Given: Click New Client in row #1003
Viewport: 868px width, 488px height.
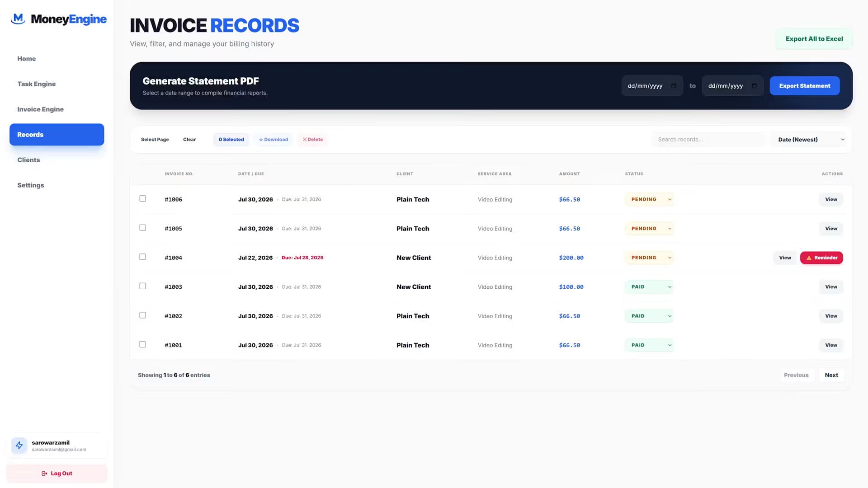Looking at the screenshot, I should tap(414, 287).
